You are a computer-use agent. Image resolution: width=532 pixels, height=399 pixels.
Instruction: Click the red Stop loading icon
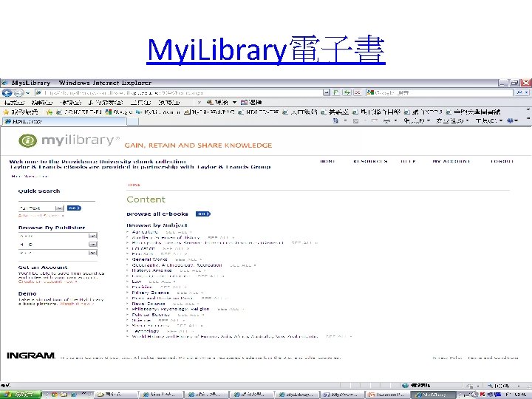[x=358, y=92]
